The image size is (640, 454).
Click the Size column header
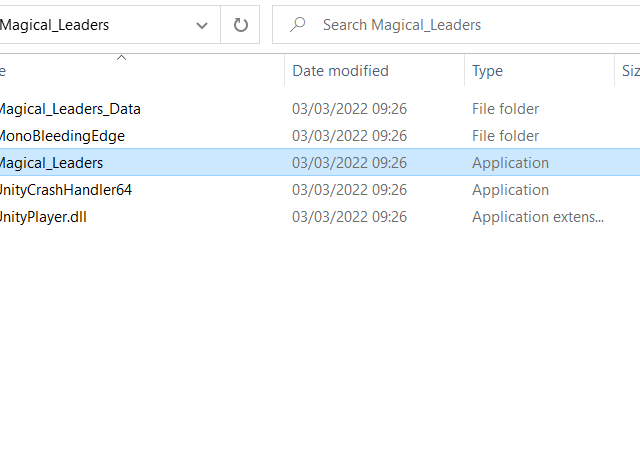pyautogui.click(x=630, y=71)
